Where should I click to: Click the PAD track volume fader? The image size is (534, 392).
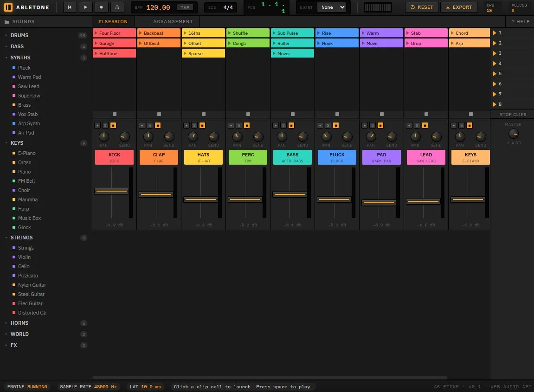pyautogui.click(x=379, y=203)
